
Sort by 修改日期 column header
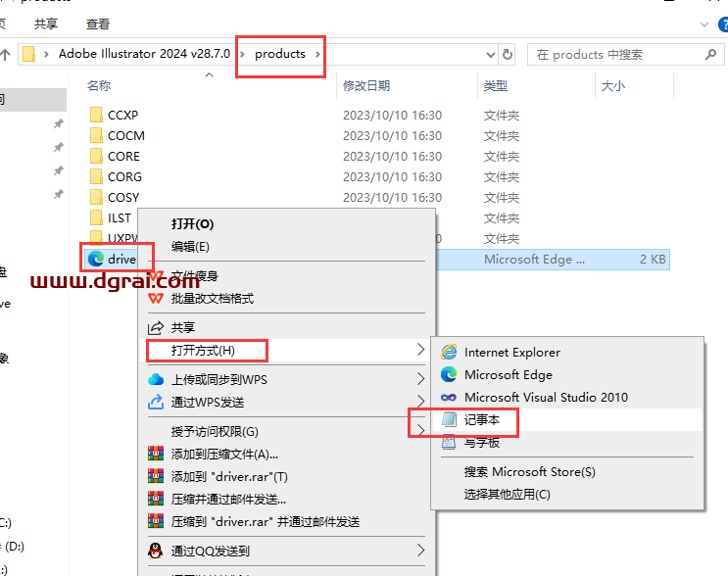point(366,85)
